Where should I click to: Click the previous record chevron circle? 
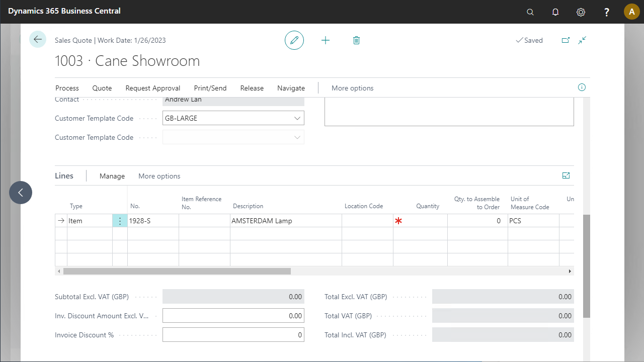pyautogui.click(x=21, y=193)
